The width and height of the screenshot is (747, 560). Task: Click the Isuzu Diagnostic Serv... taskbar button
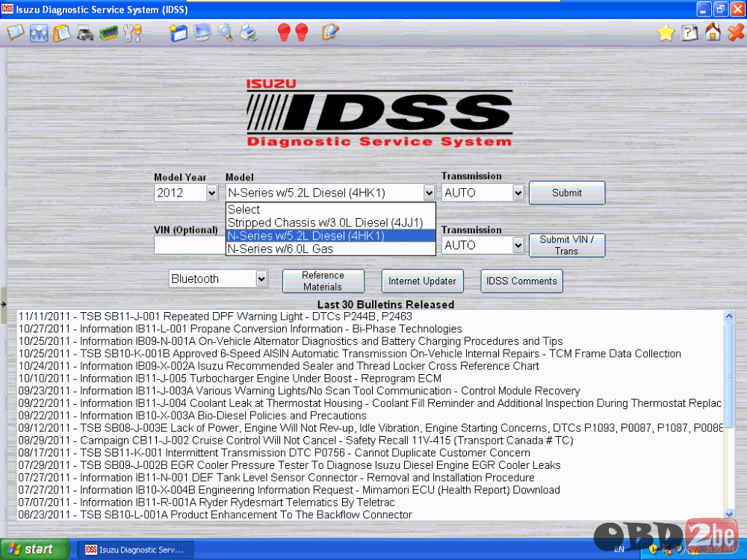point(134,550)
